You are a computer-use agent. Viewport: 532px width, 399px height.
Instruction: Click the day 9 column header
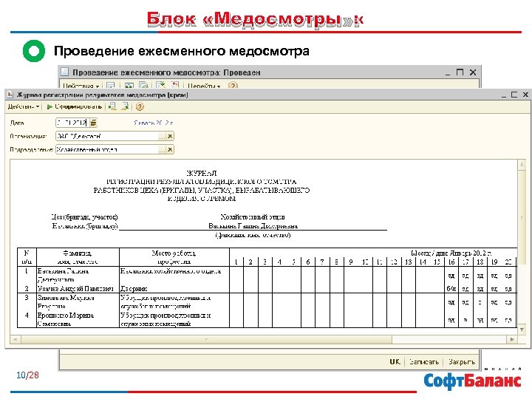tap(351, 262)
